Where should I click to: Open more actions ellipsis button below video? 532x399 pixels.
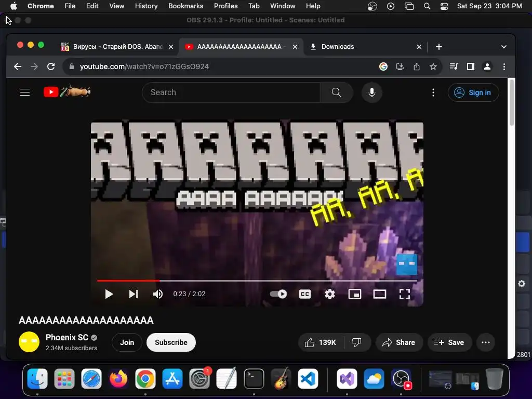point(486,342)
